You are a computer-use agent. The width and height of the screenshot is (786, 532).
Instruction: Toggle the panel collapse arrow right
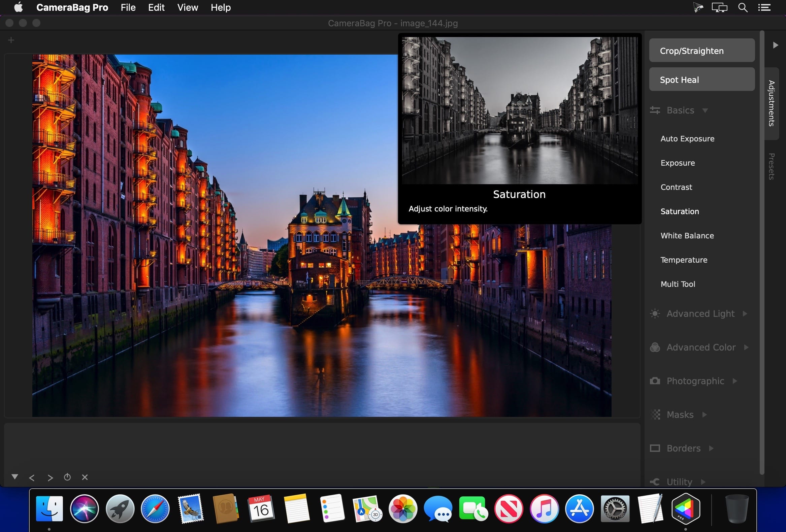775,45
